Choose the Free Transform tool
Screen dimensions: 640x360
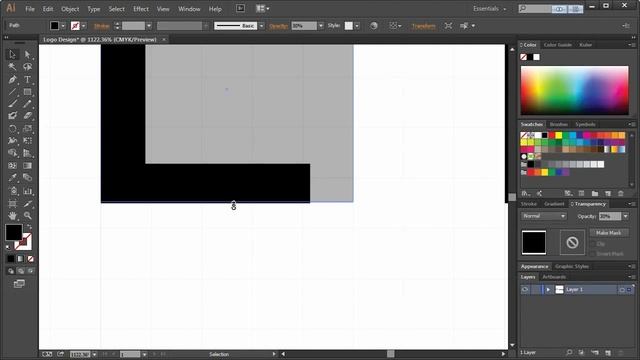click(x=27, y=141)
